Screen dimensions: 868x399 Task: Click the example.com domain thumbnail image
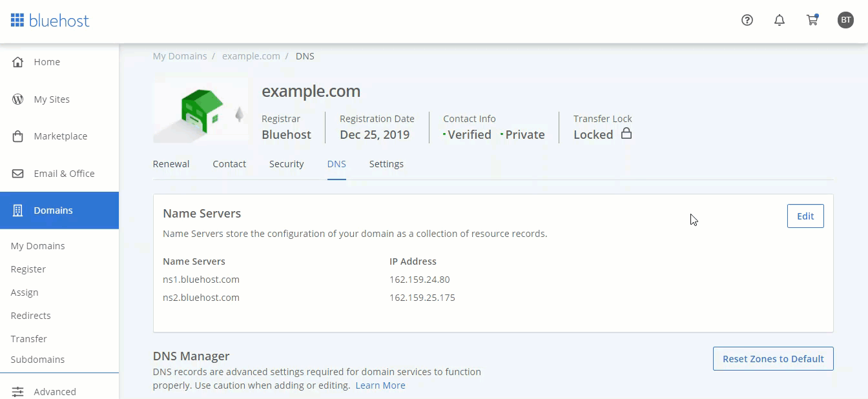point(200,110)
